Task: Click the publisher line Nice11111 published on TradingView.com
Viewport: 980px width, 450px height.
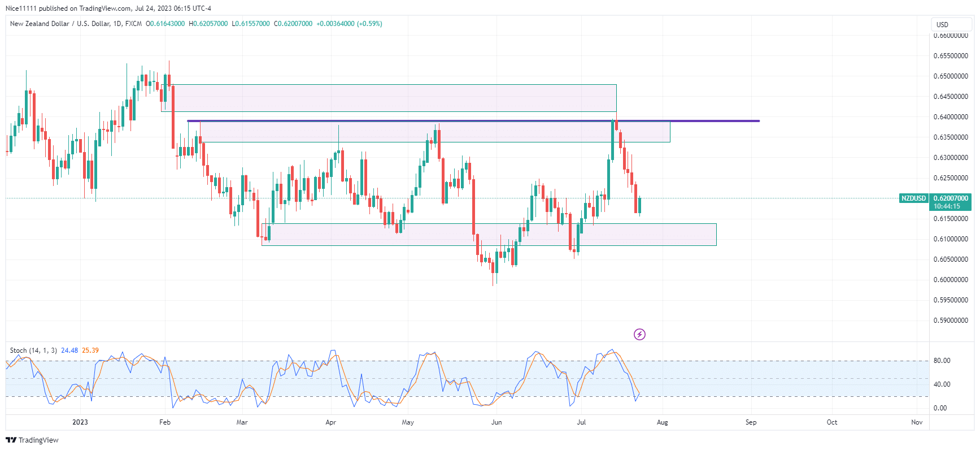Action: tap(108, 8)
